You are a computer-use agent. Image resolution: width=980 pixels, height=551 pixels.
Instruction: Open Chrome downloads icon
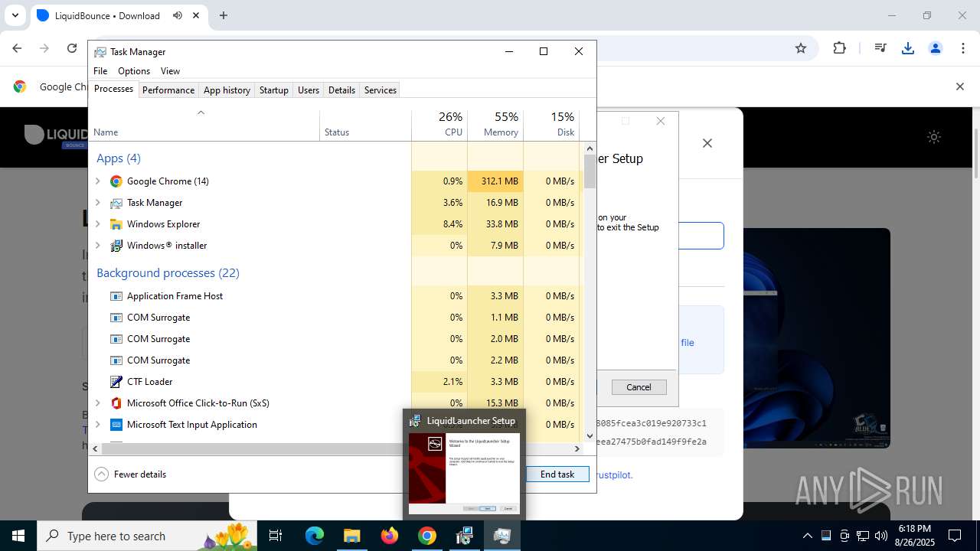pos(908,48)
